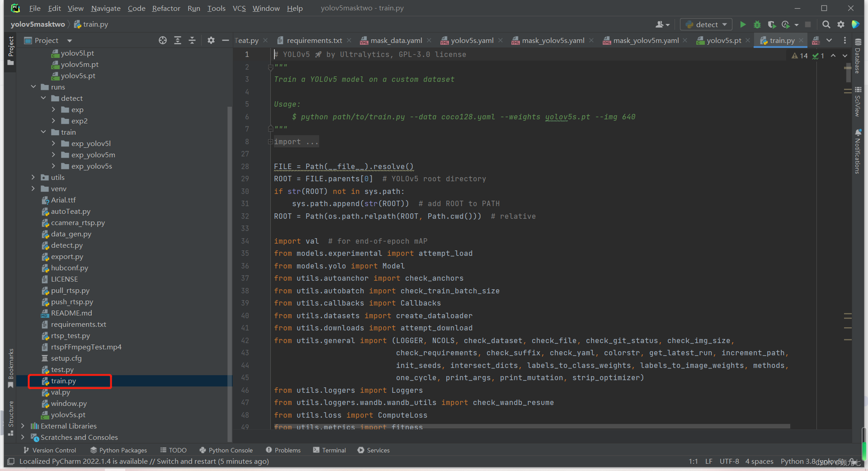Open IDE settings gear in toolbar
This screenshot has height=471, width=868.
[840, 24]
